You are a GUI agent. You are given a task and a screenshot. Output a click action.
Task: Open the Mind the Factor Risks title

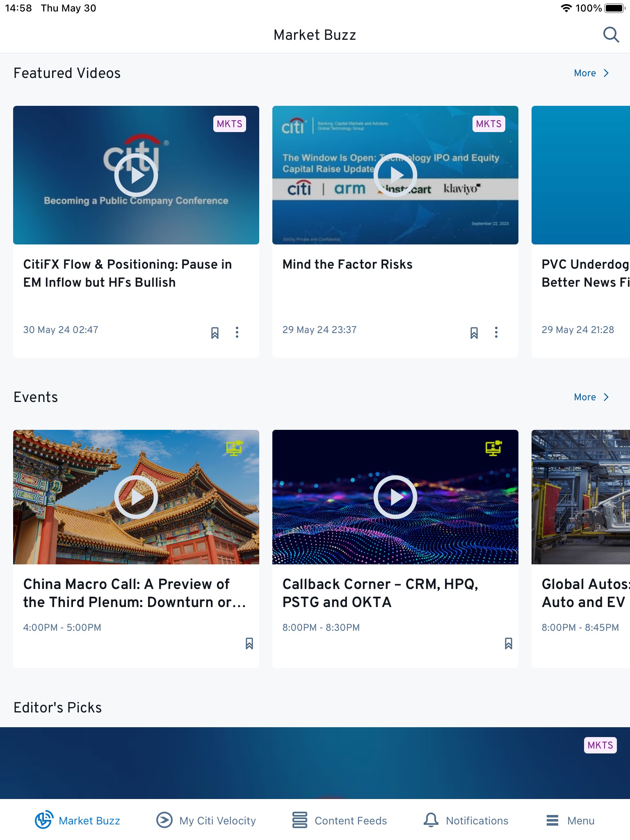click(x=347, y=265)
